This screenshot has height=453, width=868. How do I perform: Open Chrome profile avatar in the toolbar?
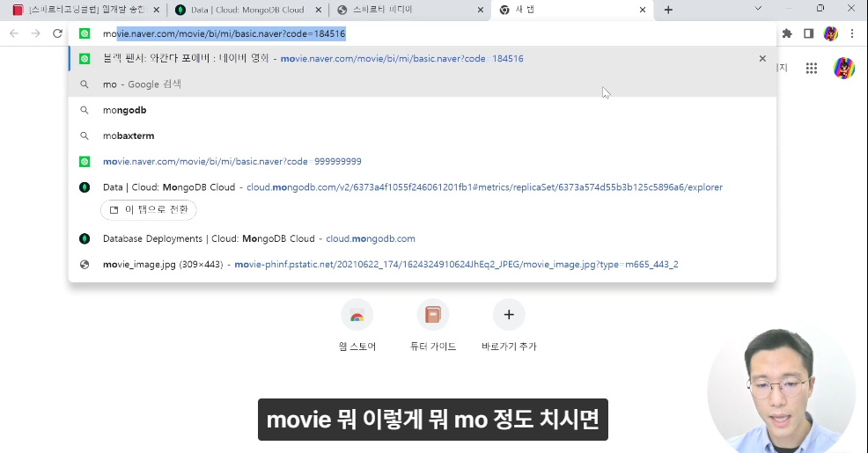click(830, 33)
